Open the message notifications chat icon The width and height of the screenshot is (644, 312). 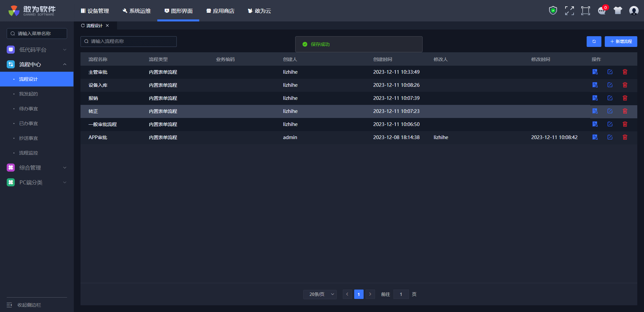[602, 11]
